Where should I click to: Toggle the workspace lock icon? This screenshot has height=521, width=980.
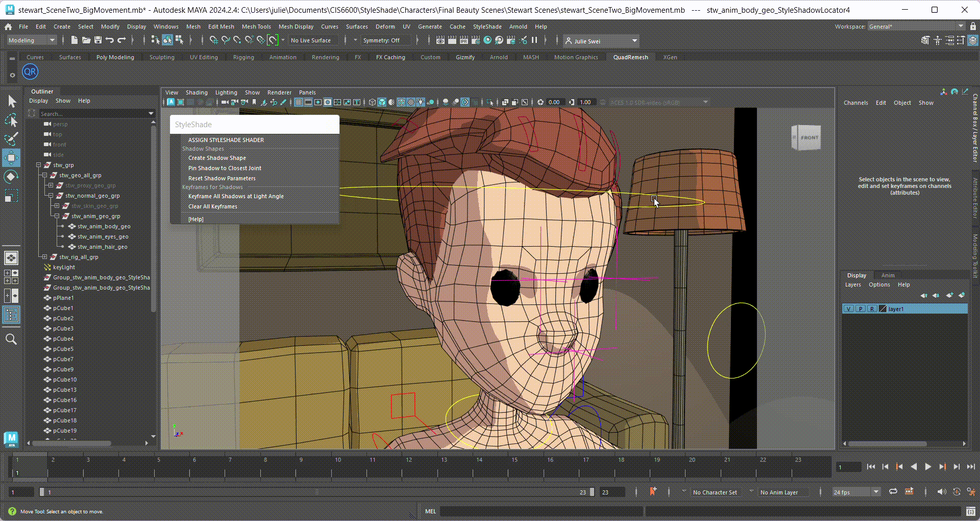click(973, 26)
